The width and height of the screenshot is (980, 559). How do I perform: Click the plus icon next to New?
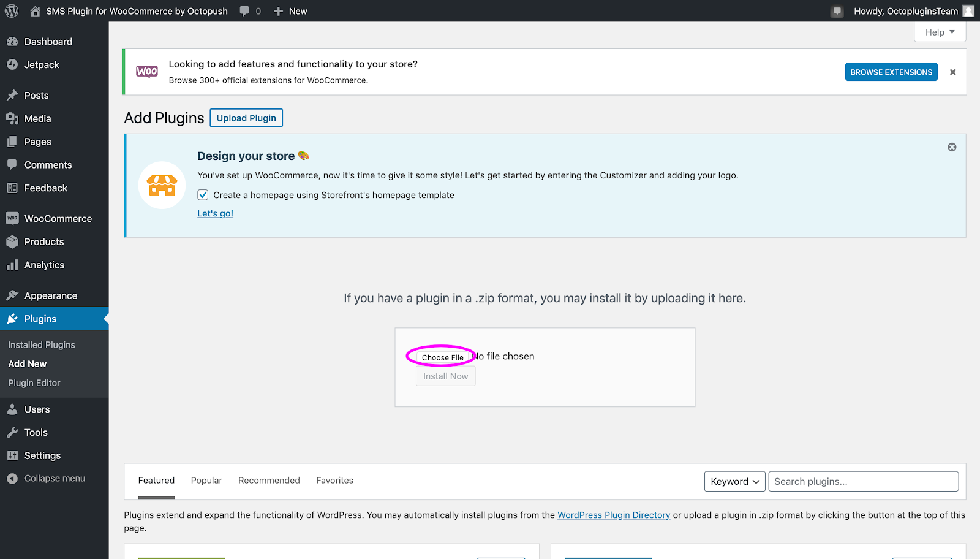(x=278, y=11)
